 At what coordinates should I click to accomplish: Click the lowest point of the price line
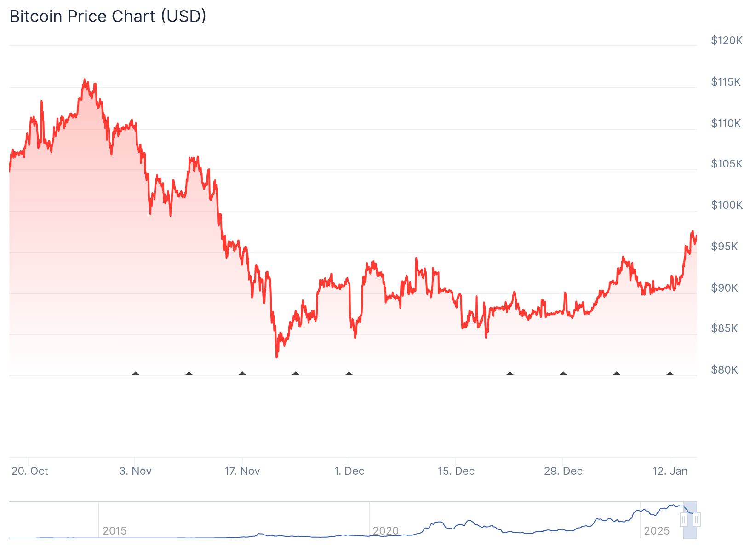(276, 357)
